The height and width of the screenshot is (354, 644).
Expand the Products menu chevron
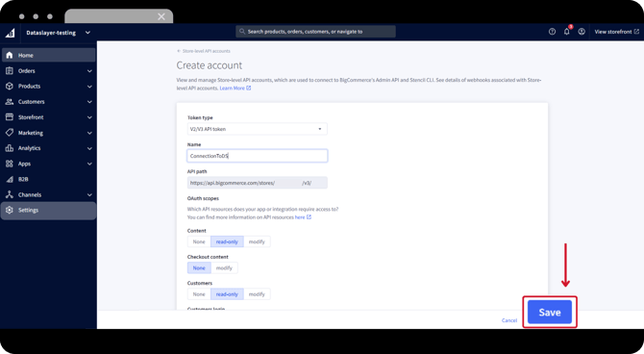pos(89,87)
